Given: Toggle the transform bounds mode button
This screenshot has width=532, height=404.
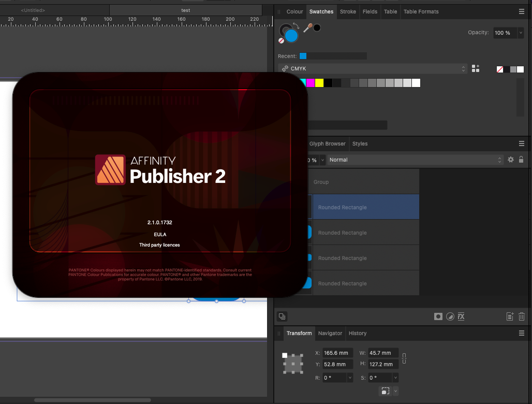Looking at the screenshot, I should tap(386, 391).
